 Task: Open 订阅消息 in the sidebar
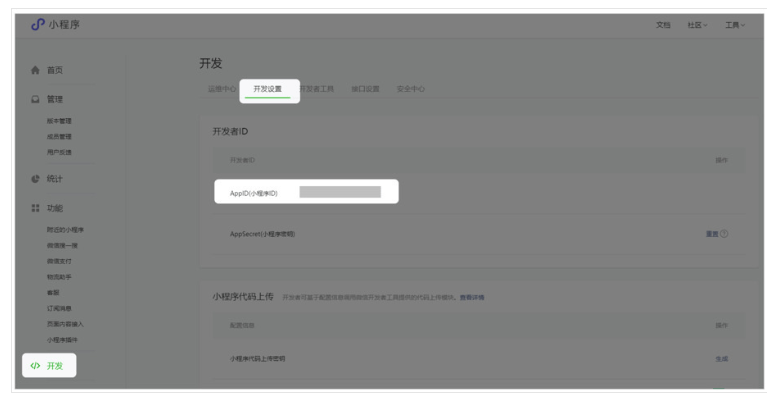pos(59,308)
